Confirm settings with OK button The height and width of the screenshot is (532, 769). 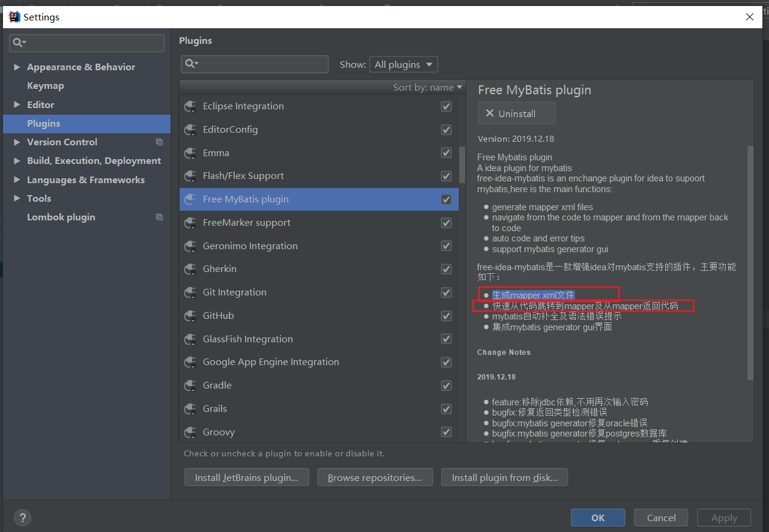pos(598,518)
